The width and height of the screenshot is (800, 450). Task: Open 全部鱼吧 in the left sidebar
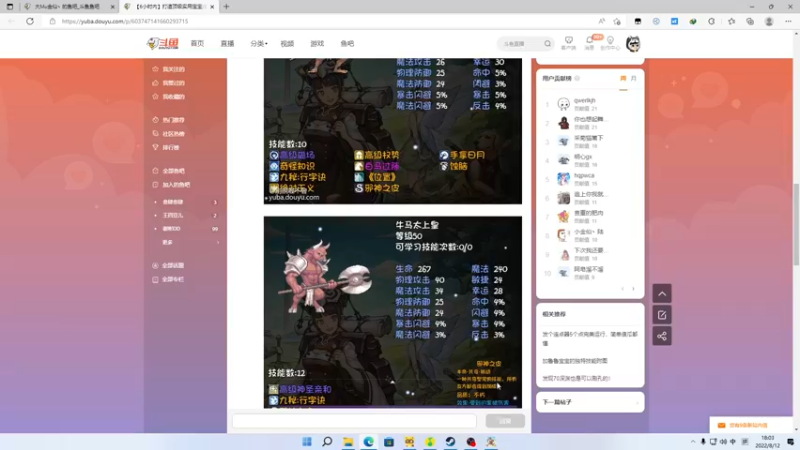(173, 171)
